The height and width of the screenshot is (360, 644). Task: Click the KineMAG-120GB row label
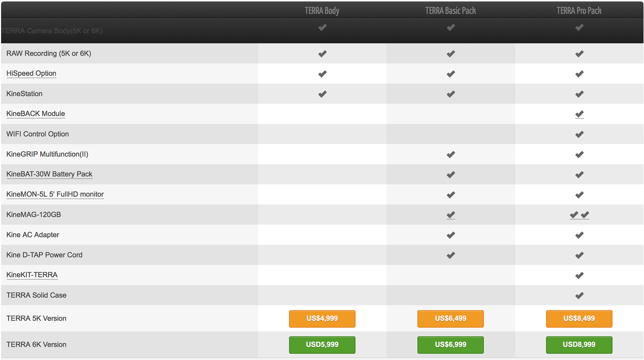tap(34, 215)
